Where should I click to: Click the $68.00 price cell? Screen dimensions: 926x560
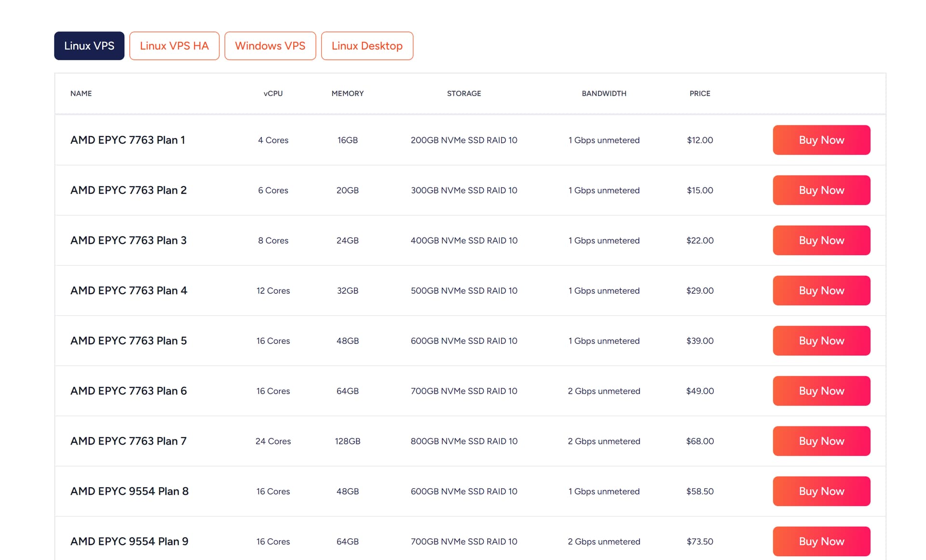(700, 441)
